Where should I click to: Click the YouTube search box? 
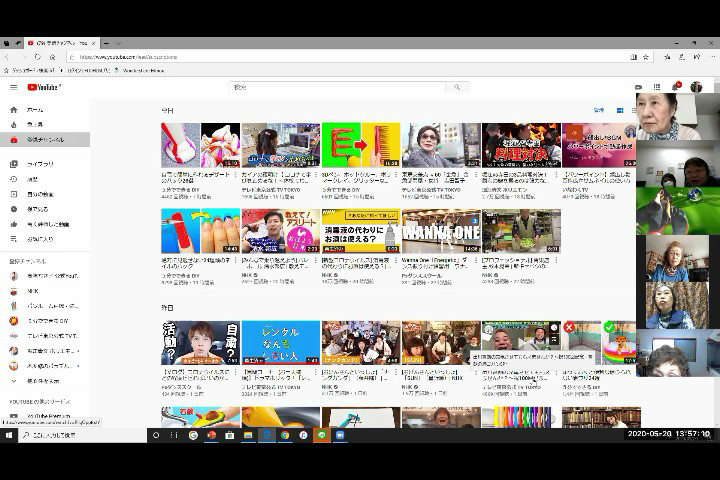[x=340, y=87]
